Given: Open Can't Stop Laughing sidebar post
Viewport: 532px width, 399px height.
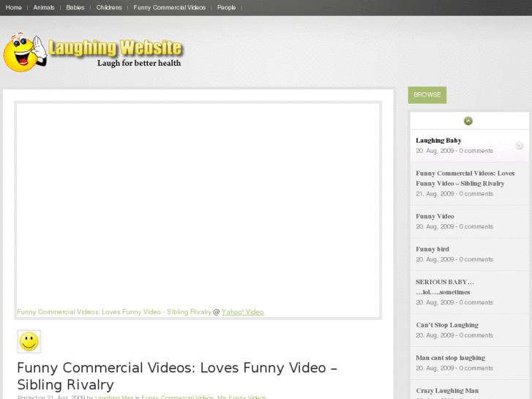Looking at the screenshot, I should coord(447,325).
